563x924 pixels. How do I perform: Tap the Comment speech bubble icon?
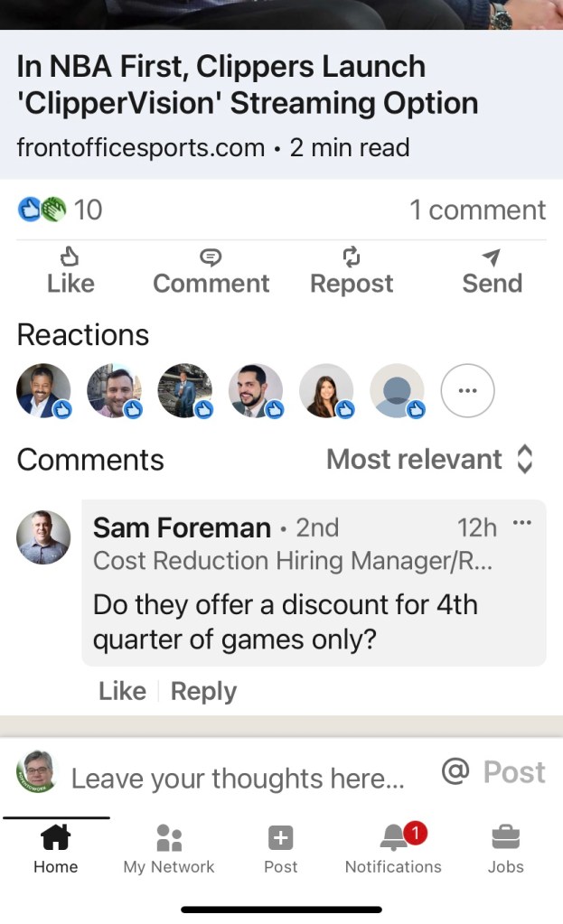coord(211,258)
